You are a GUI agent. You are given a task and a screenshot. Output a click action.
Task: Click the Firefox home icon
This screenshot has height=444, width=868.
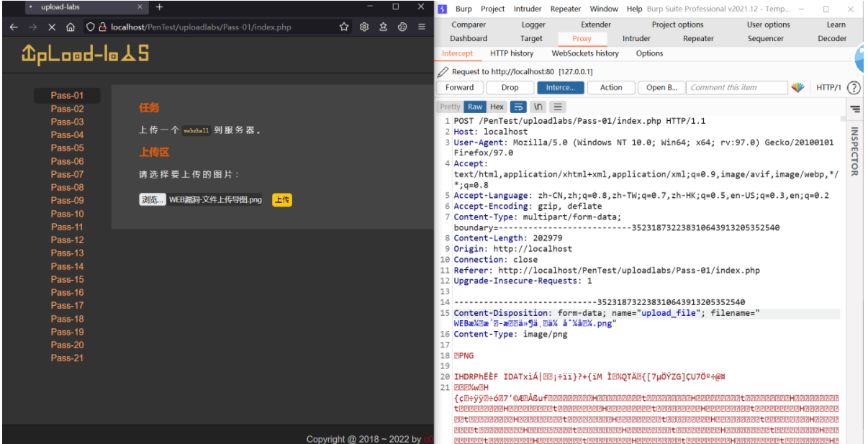pyautogui.click(x=71, y=27)
